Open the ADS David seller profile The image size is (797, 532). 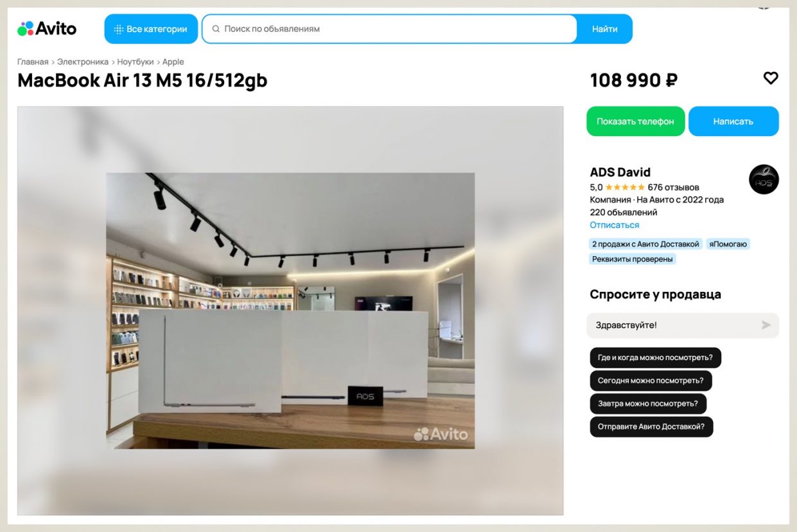tap(620, 172)
